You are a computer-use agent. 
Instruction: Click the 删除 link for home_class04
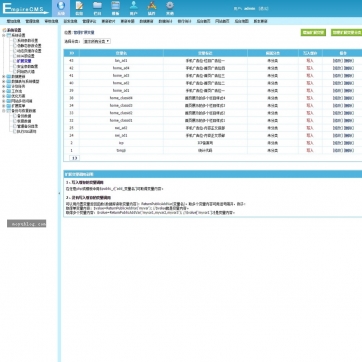click(349, 98)
